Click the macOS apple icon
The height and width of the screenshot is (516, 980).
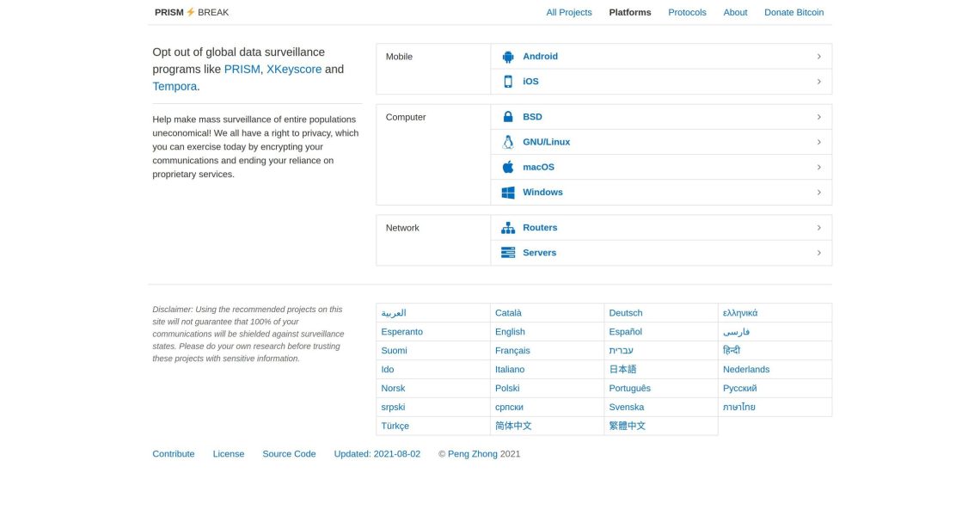tap(508, 167)
